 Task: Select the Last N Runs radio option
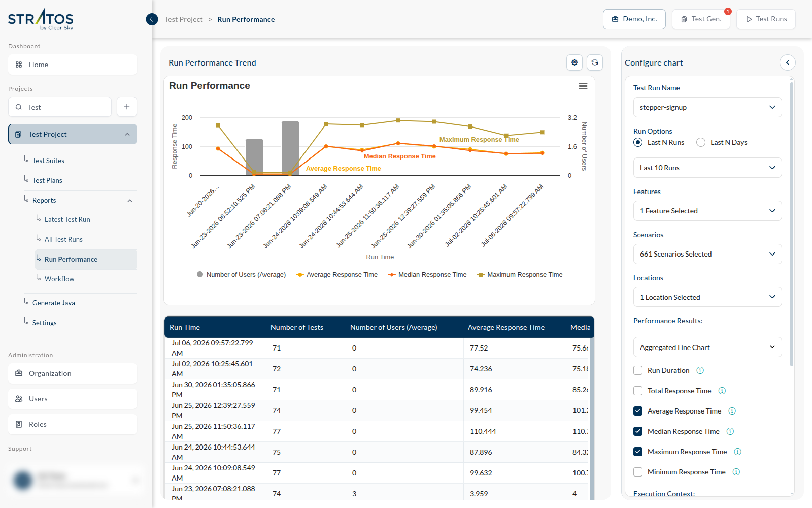pyautogui.click(x=638, y=142)
